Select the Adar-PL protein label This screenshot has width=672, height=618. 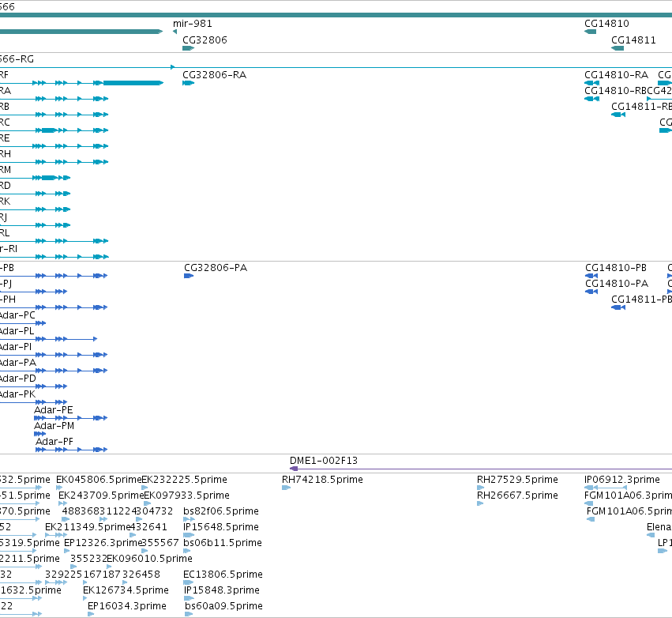(x=17, y=331)
